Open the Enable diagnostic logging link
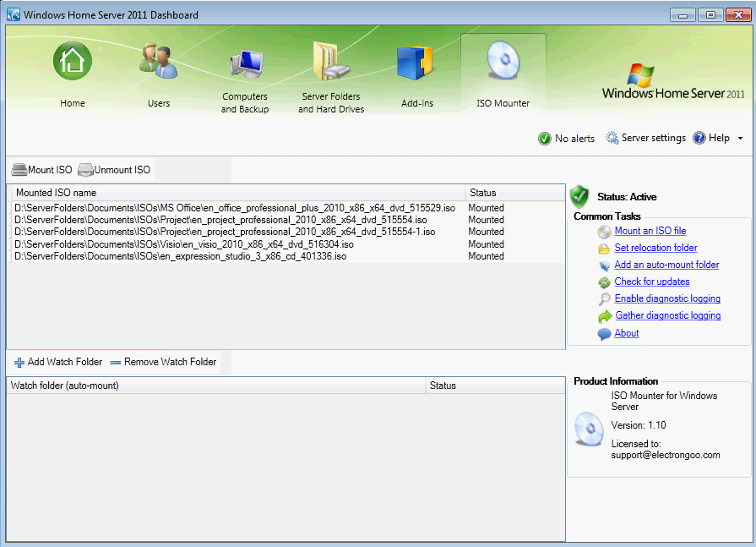 click(667, 298)
